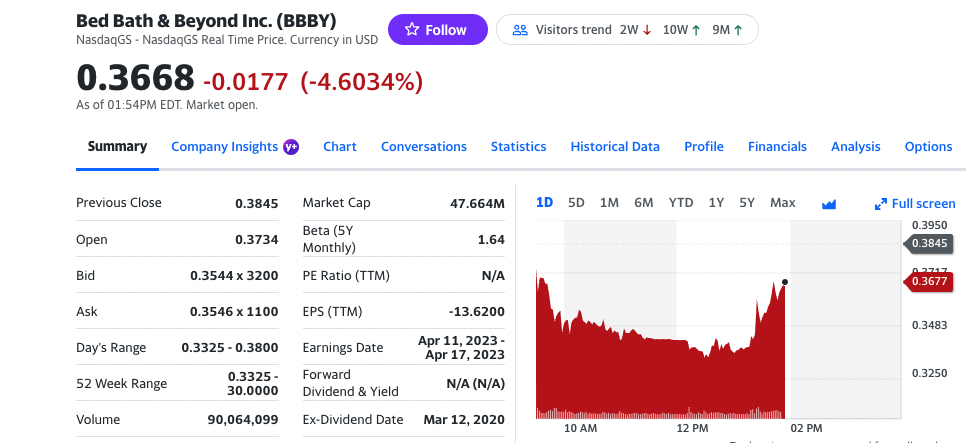Select the 5Y chart range

tap(747, 203)
